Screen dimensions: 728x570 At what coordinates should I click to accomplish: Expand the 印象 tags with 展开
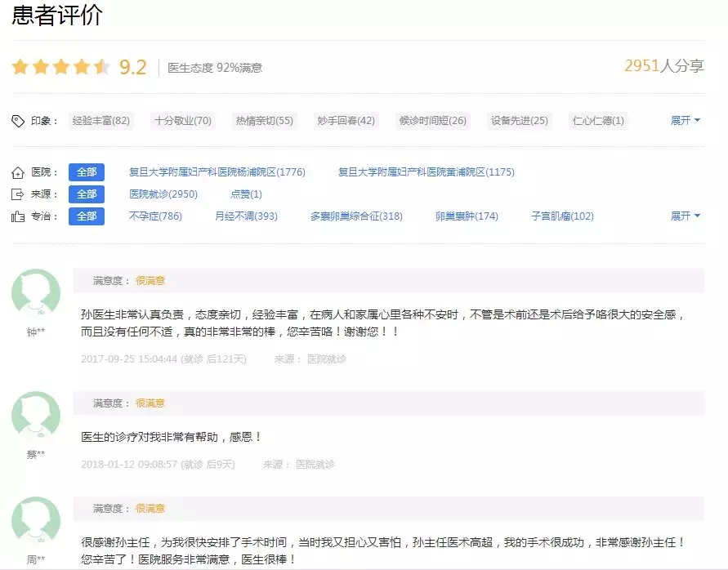(x=685, y=121)
